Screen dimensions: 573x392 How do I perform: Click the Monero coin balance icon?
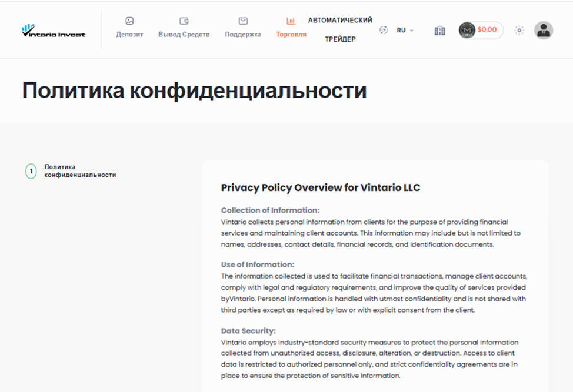point(467,30)
